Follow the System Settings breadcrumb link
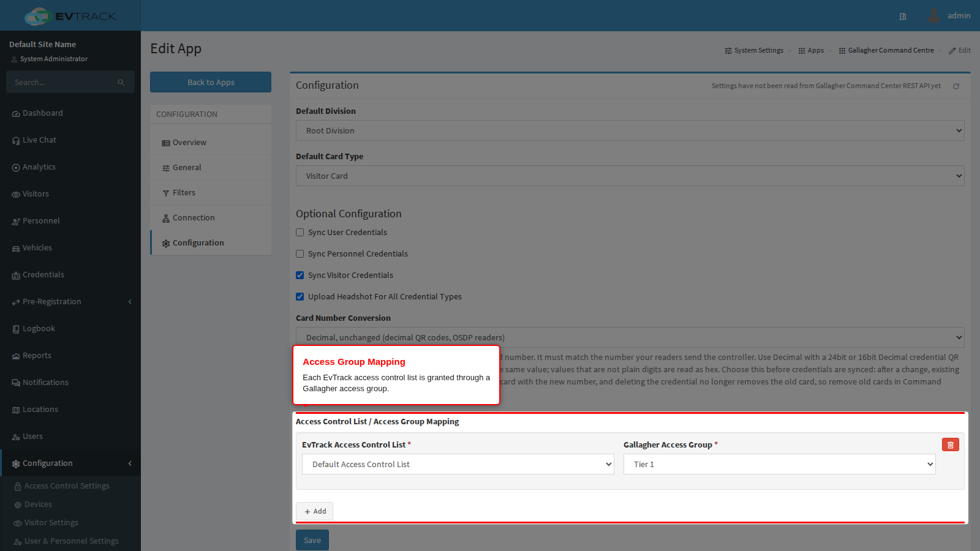 click(754, 50)
